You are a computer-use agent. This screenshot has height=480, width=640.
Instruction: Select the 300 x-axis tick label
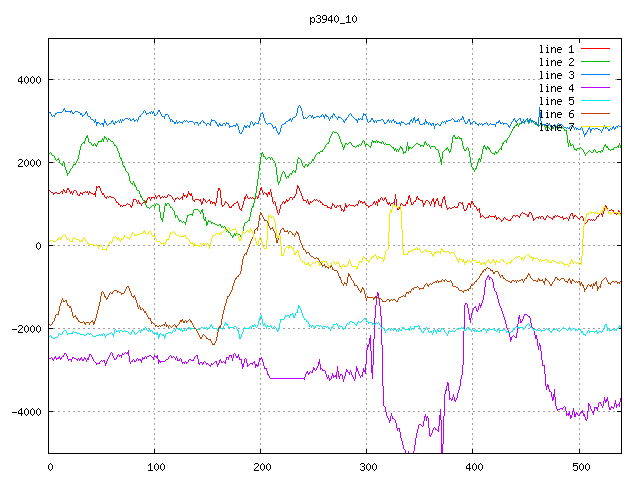[x=367, y=466]
